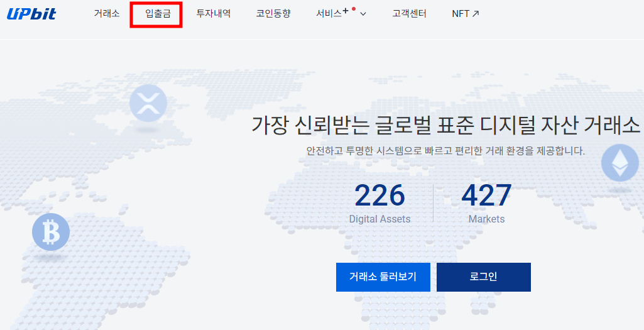Expand the 서비스+ dropdown menu

click(341, 14)
